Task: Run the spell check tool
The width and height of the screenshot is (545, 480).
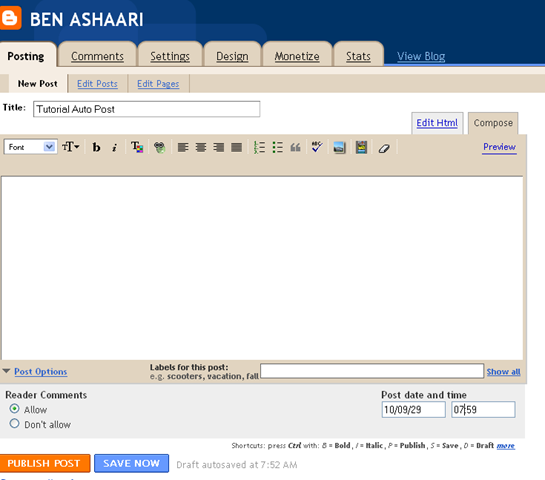Action: 317,147
